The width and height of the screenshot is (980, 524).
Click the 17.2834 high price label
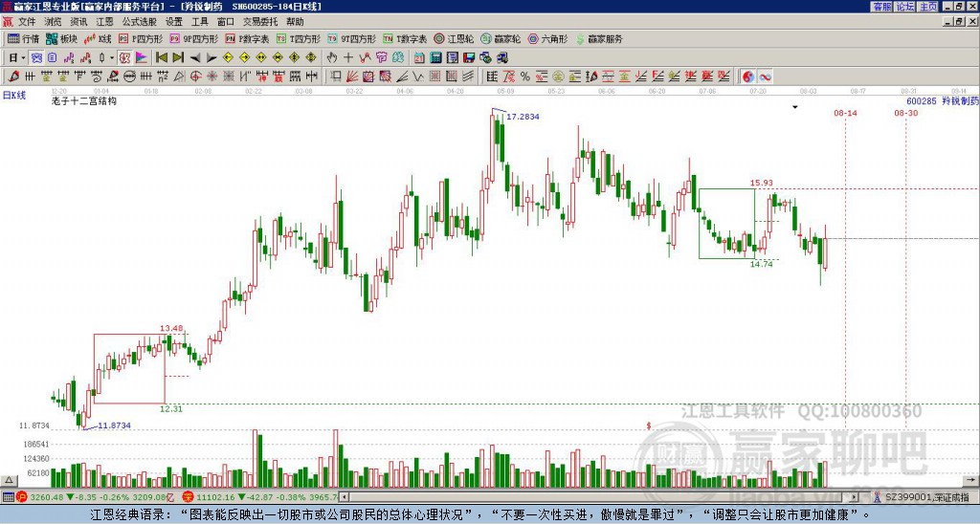pyautogui.click(x=523, y=117)
